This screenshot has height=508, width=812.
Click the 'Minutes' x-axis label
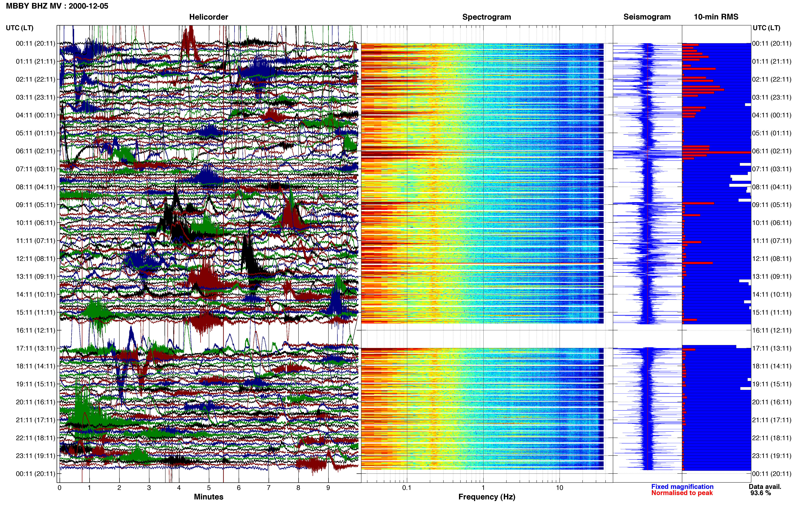click(209, 497)
